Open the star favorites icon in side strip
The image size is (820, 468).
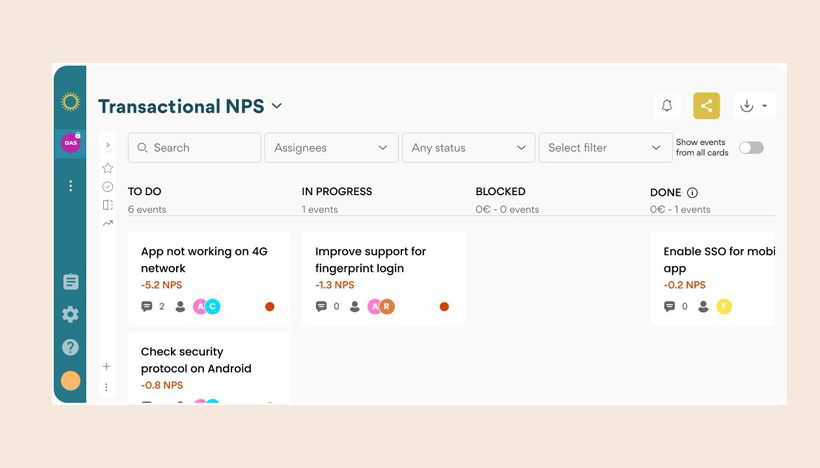tap(108, 168)
